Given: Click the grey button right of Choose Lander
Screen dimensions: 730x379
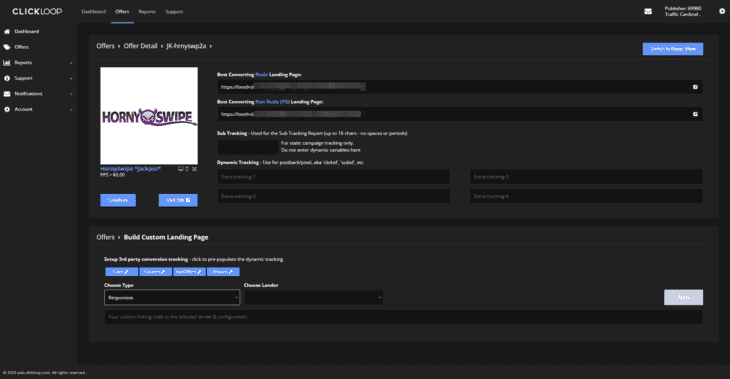Looking at the screenshot, I should click(x=683, y=297).
